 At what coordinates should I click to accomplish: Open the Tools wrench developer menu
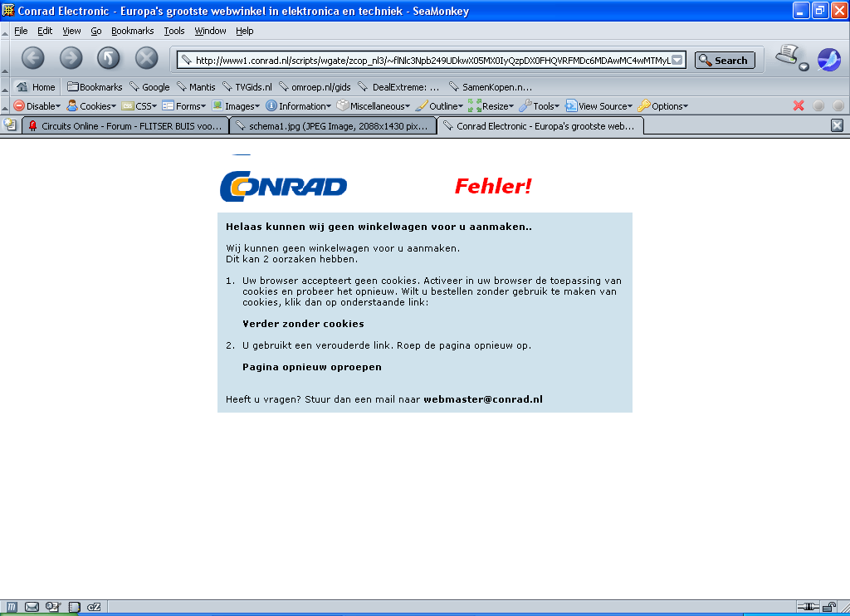pyautogui.click(x=540, y=106)
